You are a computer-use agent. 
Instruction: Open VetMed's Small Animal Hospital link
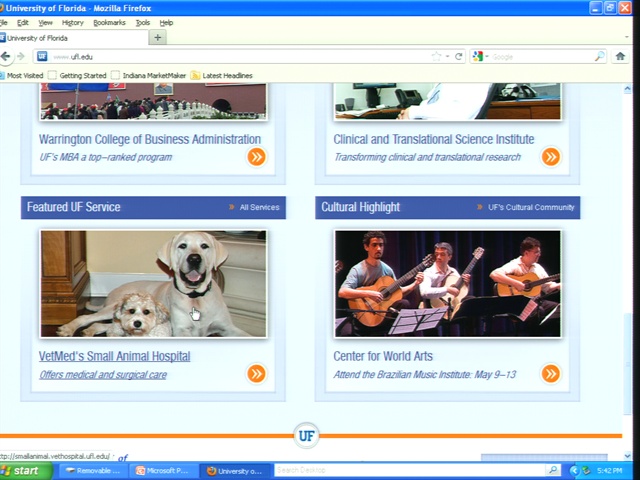point(115,356)
